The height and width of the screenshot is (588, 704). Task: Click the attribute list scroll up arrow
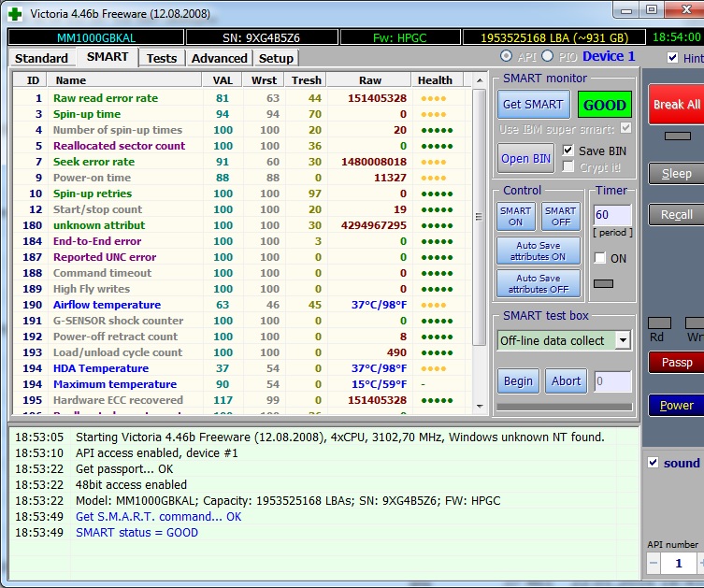click(x=480, y=80)
